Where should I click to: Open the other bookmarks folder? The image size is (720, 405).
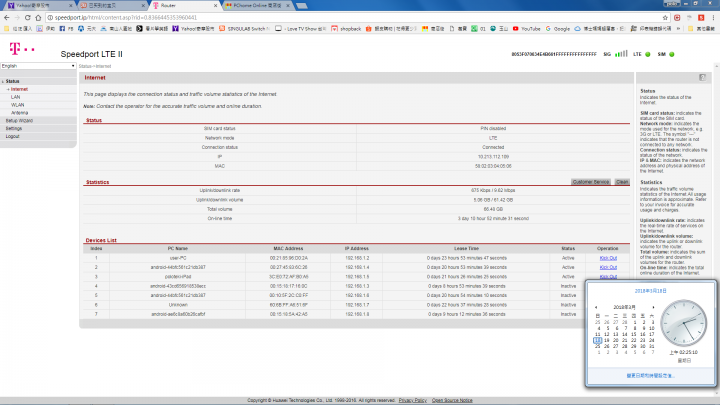point(701,28)
